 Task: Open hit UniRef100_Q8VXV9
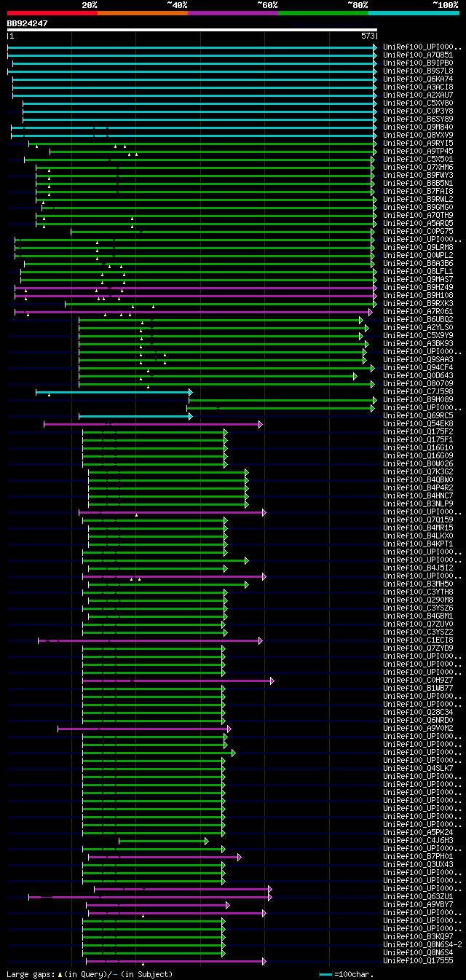point(418,135)
